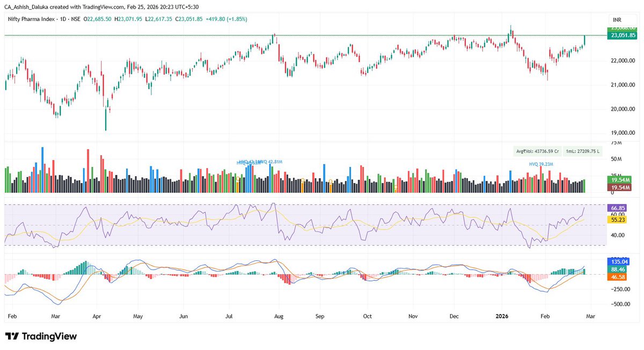The width and height of the screenshot is (644, 350).
Task: Select the Nifty Pharma Index symbol title
Action: click(32, 19)
